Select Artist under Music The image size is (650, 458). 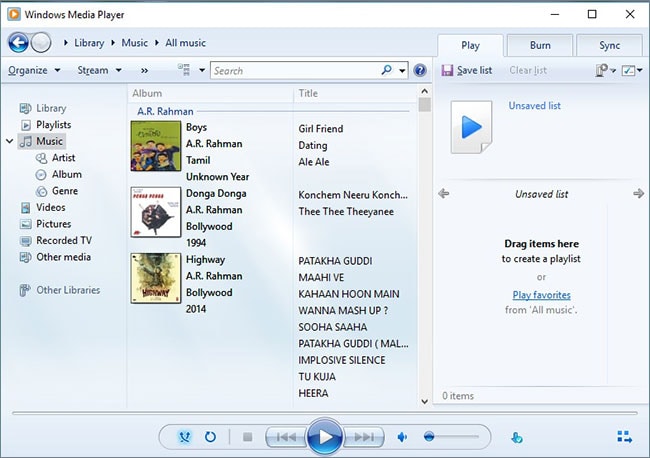click(x=63, y=158)
